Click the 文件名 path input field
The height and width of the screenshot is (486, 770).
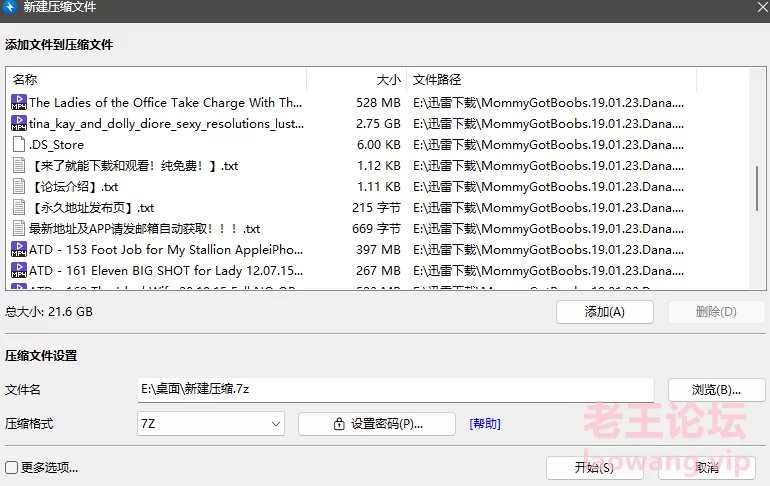[x=396, y=389]
